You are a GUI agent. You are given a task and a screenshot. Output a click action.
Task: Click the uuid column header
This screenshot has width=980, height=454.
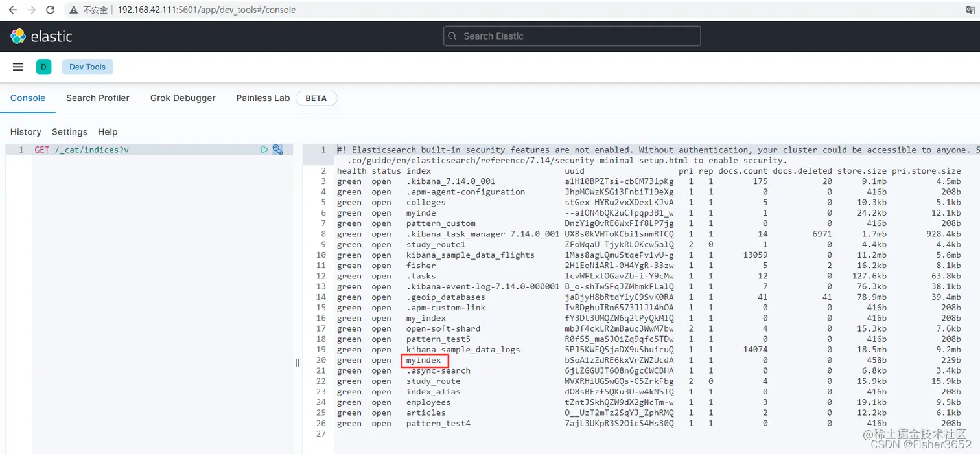(x=575, y=171)
